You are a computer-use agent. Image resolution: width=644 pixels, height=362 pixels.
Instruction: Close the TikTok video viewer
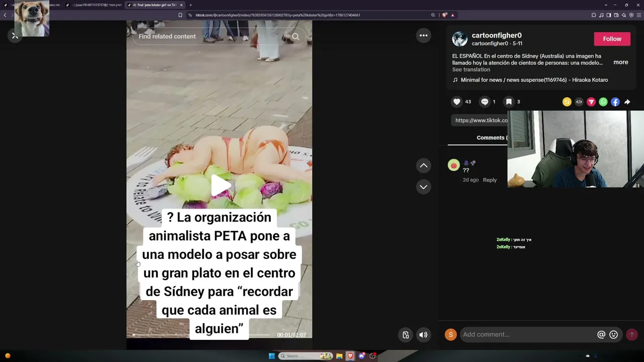pyautogui.click(x=15, y=36)
